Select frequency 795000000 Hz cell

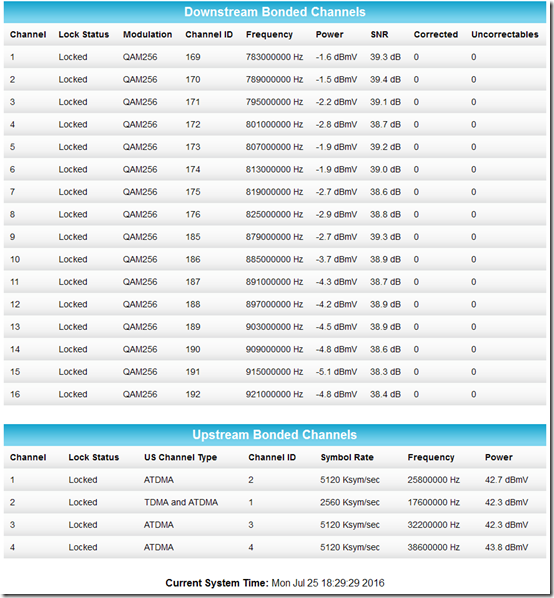point(274,102)
